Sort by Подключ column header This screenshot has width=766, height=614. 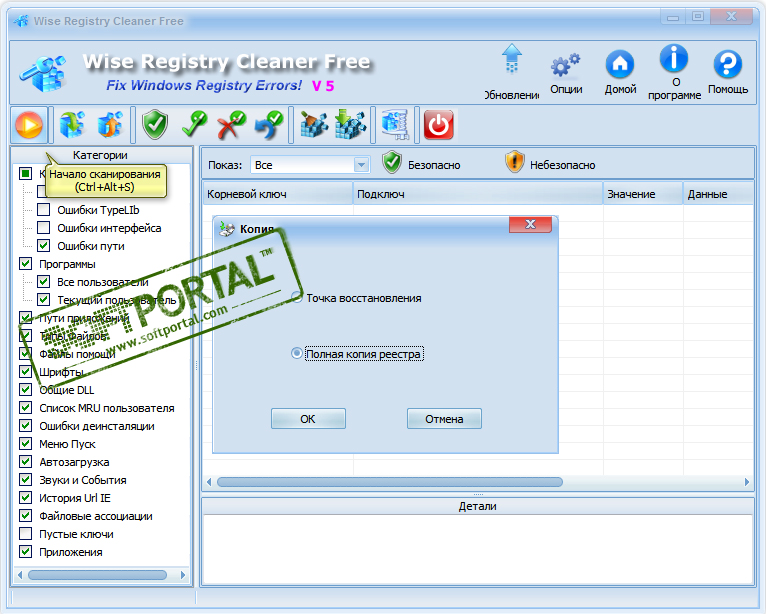[x=478, y=194]
